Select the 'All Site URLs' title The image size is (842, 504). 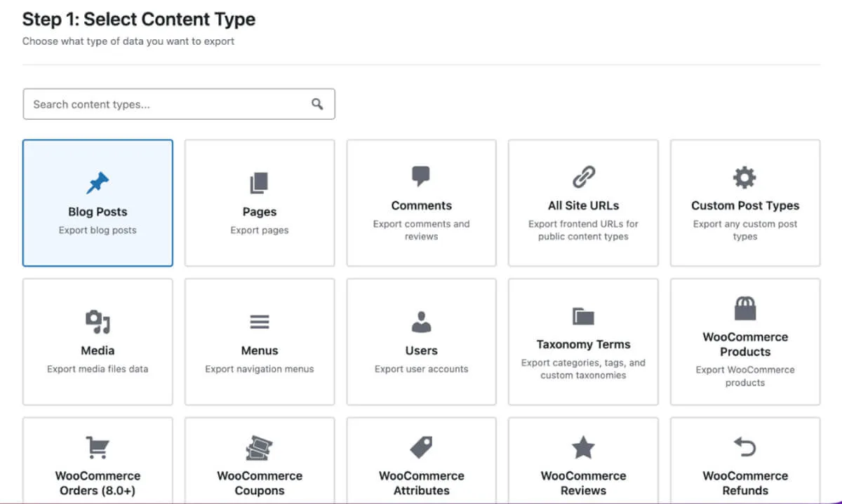point(583,205)
